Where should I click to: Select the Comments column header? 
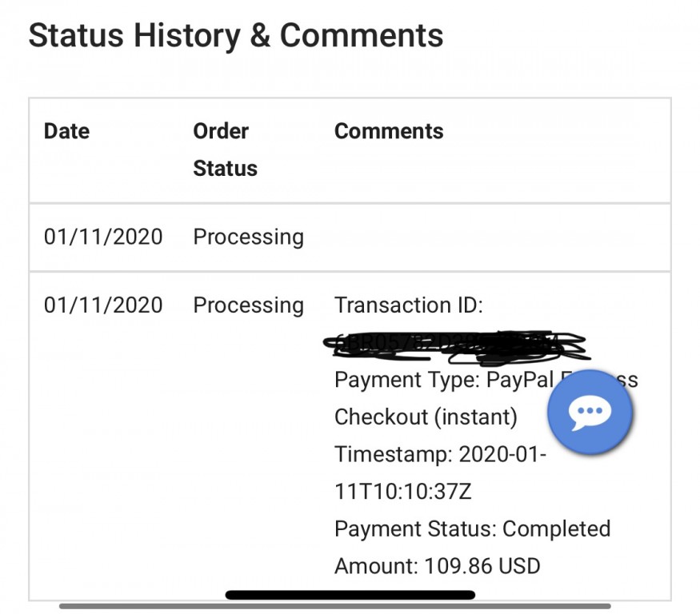(x=389, y=131)
